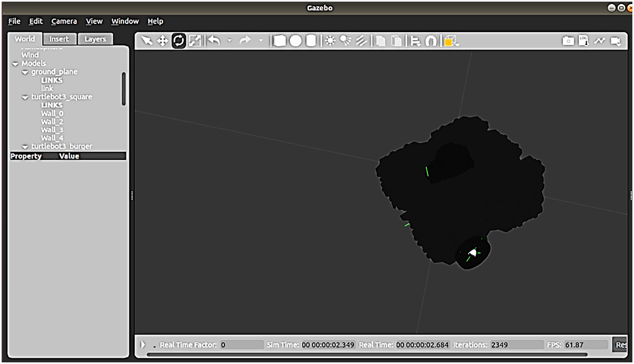Screen dimensions: 634x364
Task: Collapse the Models tree node
Action: 15,64
